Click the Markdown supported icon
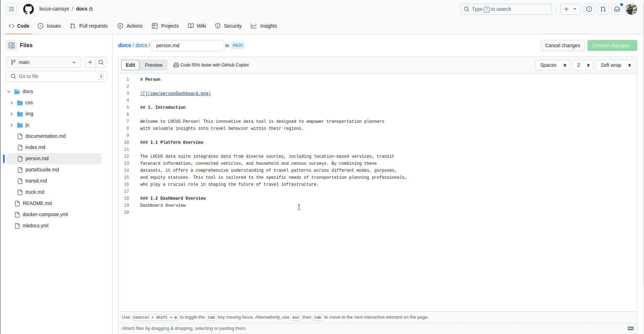Screen dimensions: 644x334 click(630, 328)
